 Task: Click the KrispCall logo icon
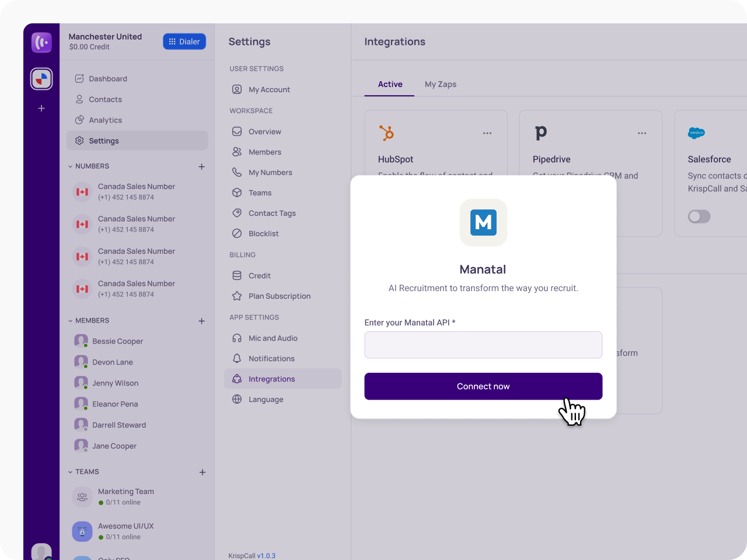tap(41, 43)
